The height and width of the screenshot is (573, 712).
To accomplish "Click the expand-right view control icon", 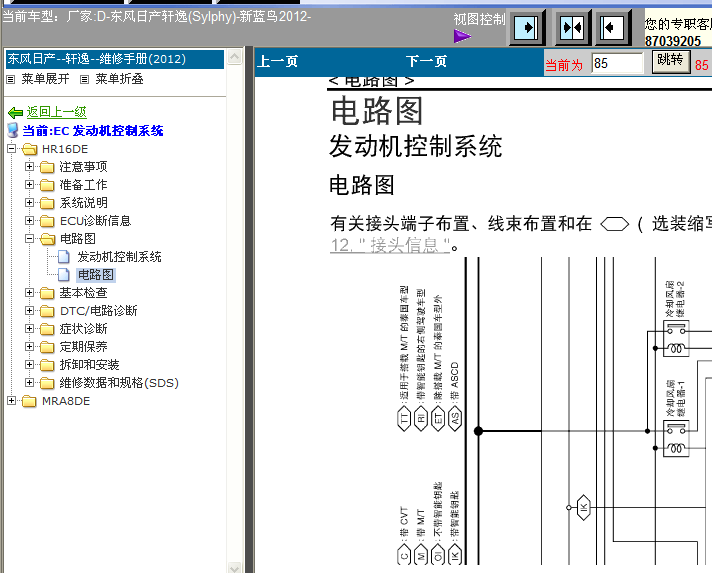I will pos(526,28).
